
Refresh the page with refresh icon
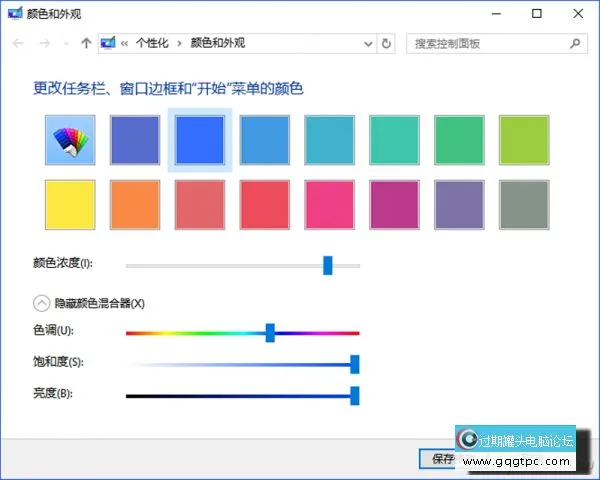pyautogui.click(x=386, y=44)
